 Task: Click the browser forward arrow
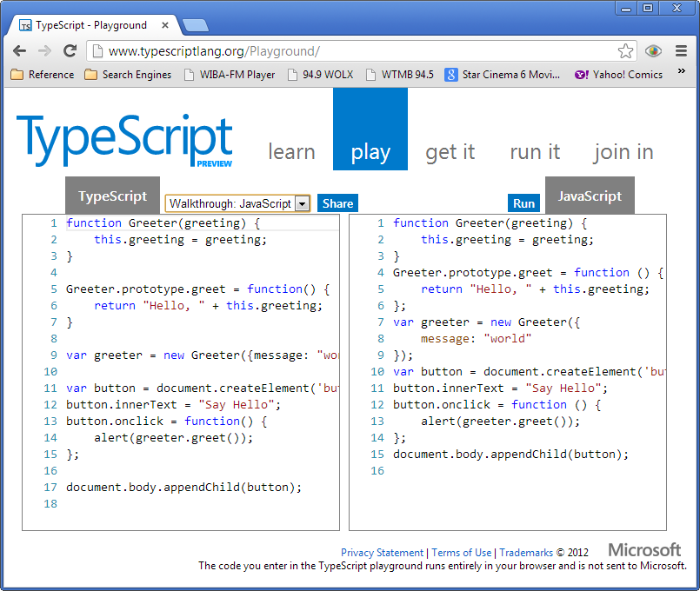tap(44, 51)
